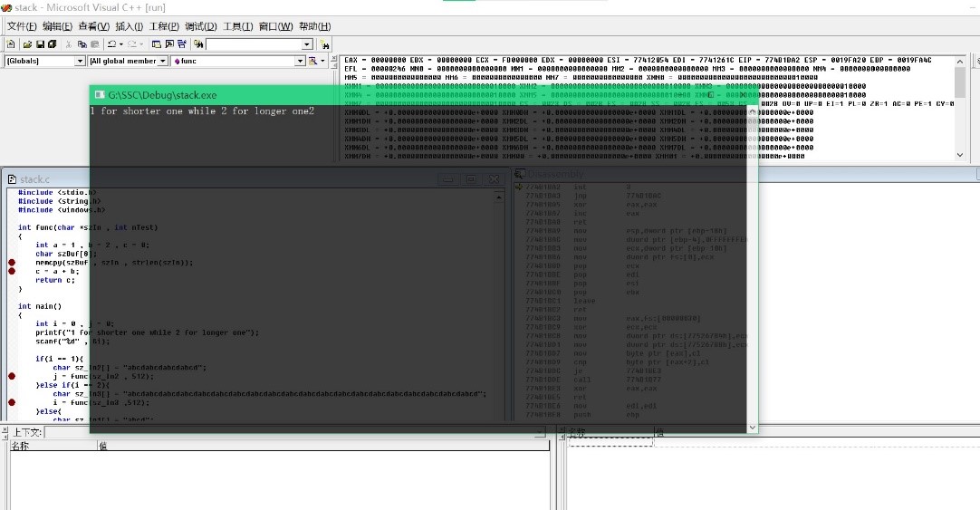
Task: Expand the Find combo box dropdown
Action: click(x=307, y=44)
